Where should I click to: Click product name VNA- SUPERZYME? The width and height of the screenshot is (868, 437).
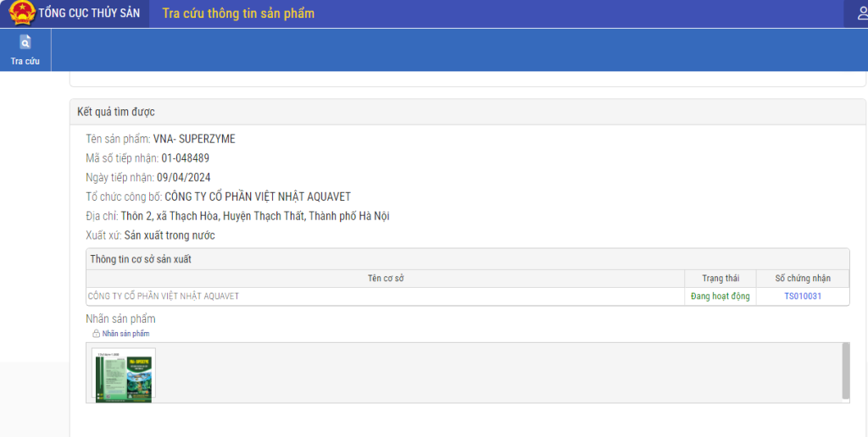pyautogui.click(x=194, y=139)
